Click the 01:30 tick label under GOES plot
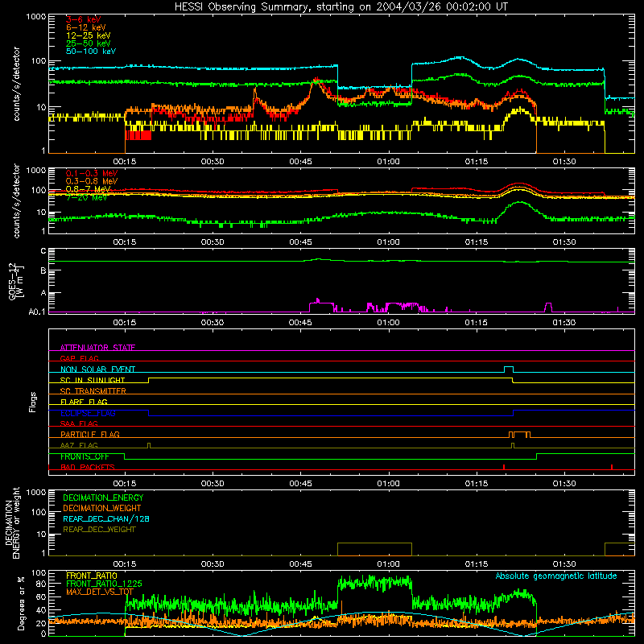This screenshot has height=644, width=644. pos(564,323)
